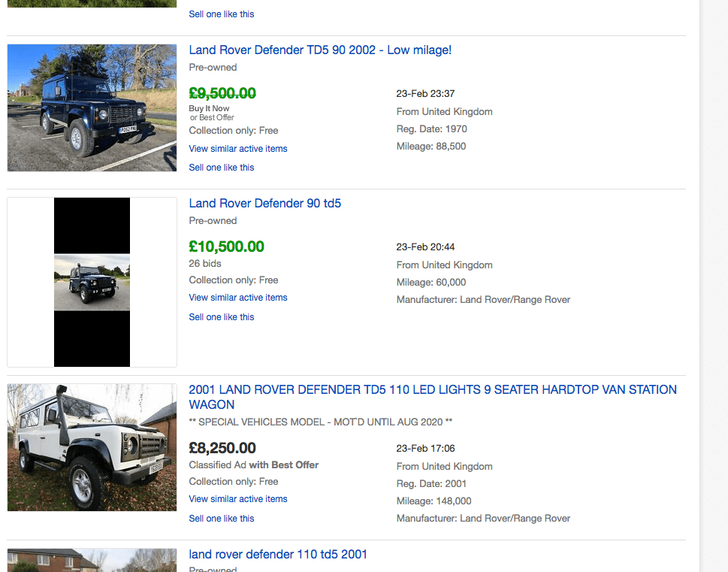Click the white Defender 110 hardtop thumbnail

92,447
